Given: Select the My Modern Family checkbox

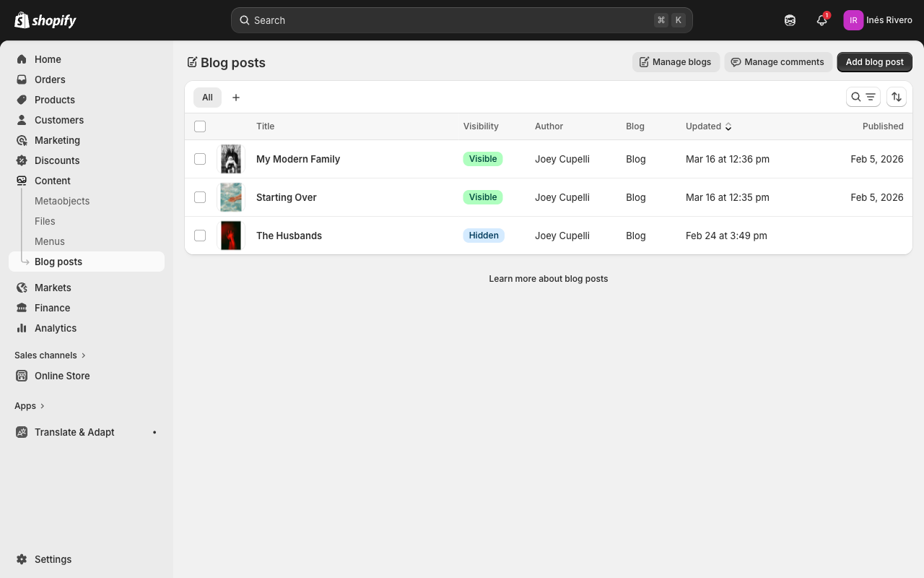Looking at the screenshot, I should pos(200,159).
